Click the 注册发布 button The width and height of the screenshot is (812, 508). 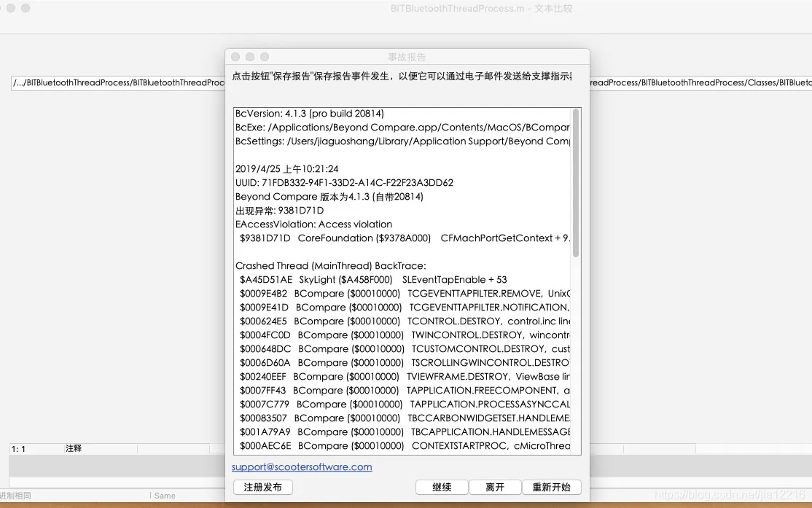point(262,488)
